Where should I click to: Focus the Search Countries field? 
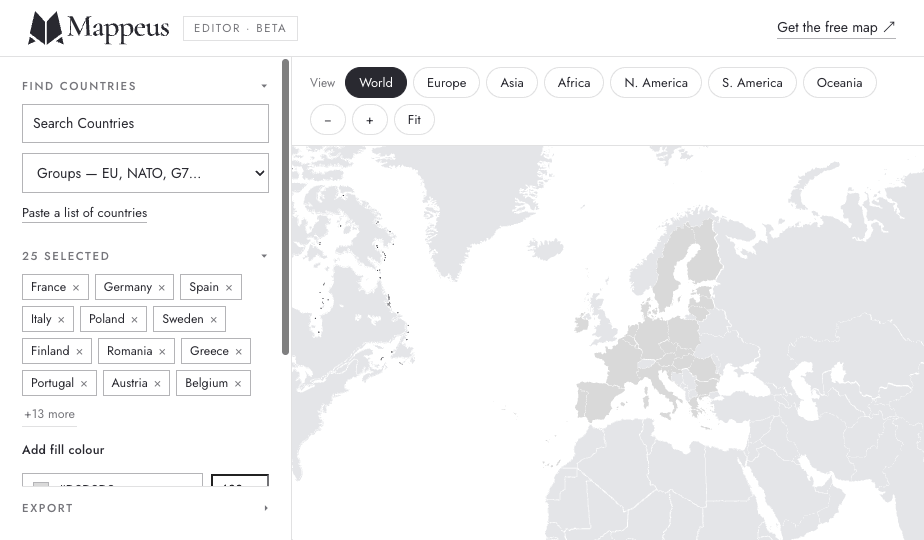point(146,123)
